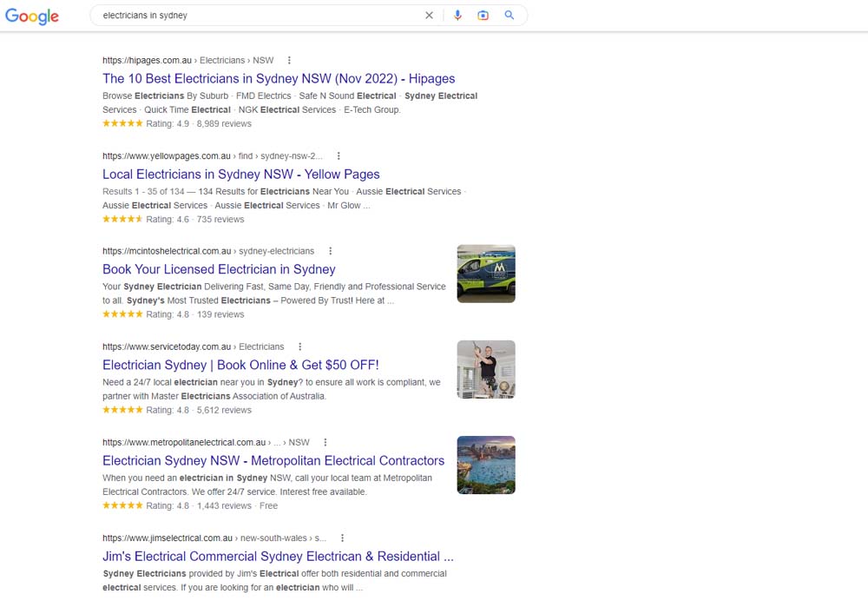Open the three-dot menu for the hipages result
This screenshot has height=607, width=868.
289,61
